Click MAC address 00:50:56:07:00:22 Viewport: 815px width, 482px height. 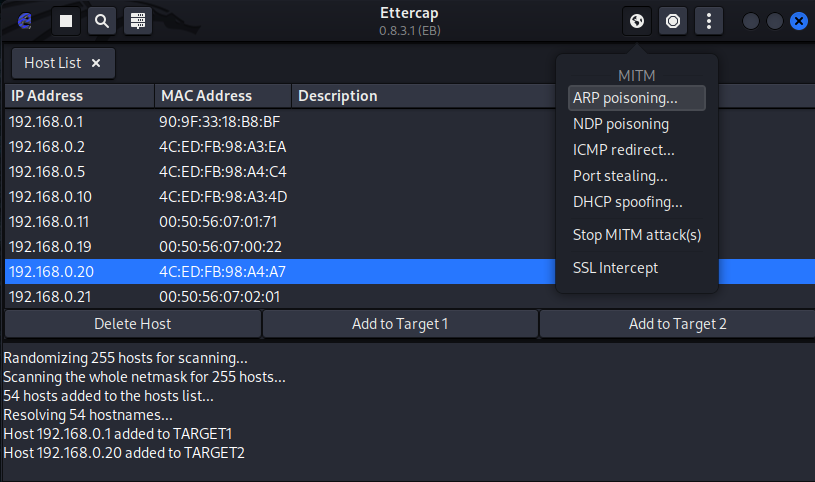220,246
